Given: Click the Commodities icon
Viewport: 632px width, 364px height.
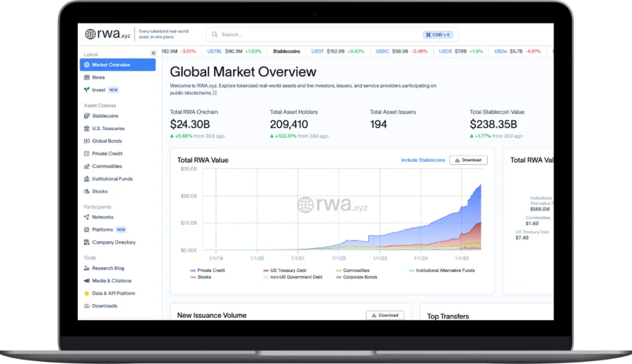Looking at the screenshot, I should [86, 166].
